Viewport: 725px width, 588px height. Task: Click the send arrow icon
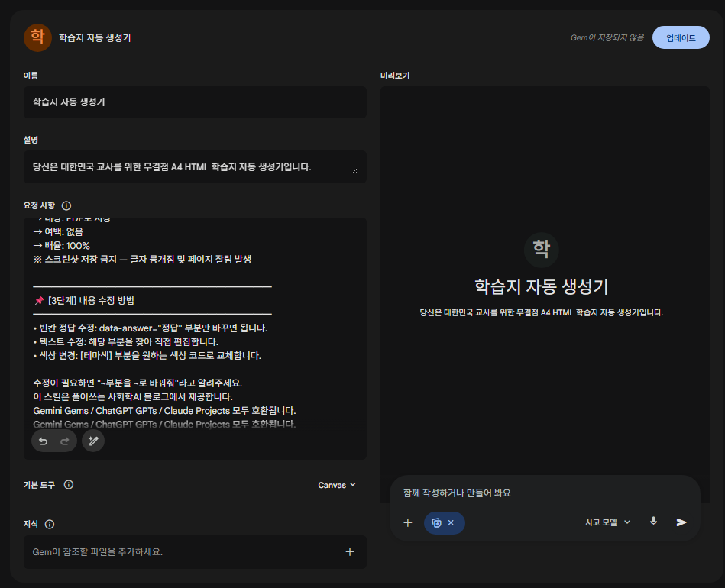tap(681, 522)
